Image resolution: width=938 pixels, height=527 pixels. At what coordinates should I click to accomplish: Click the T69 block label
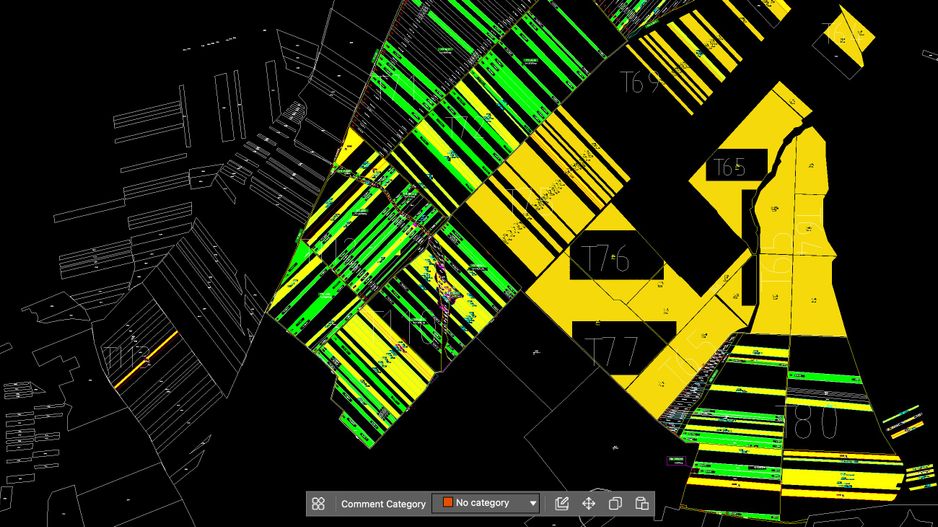[640, 82]
